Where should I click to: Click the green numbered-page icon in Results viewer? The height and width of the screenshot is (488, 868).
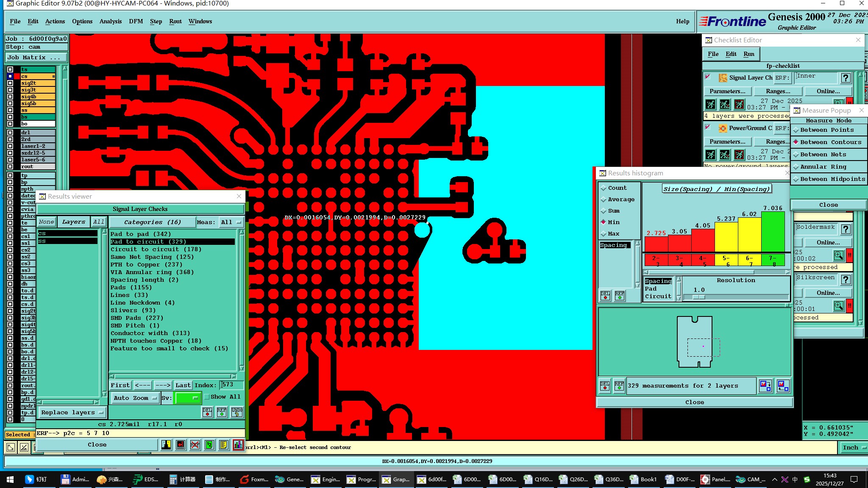[x=209, y=445]
